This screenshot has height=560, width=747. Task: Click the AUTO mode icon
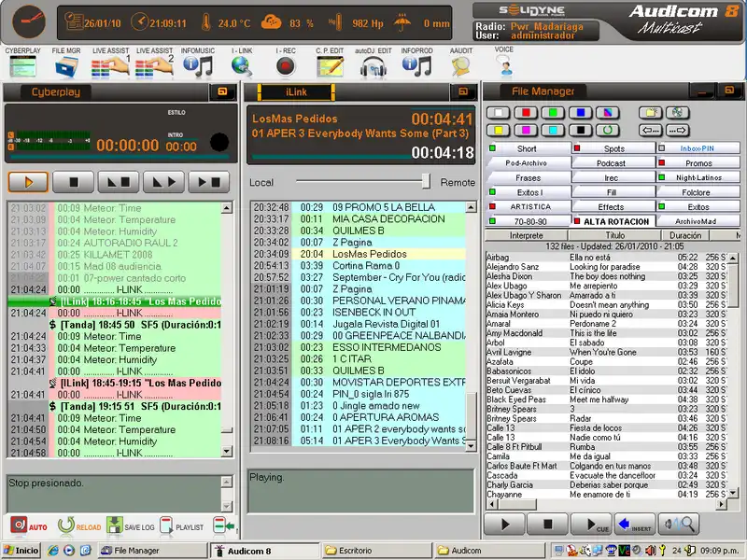pyautogui.click(x=28, y=525)
